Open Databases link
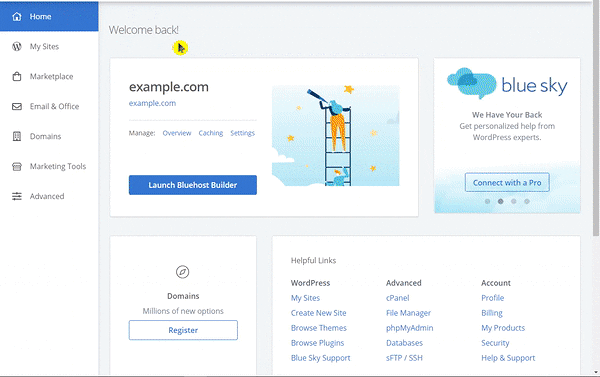Screen dimensions: 600x377 point(404,343)
